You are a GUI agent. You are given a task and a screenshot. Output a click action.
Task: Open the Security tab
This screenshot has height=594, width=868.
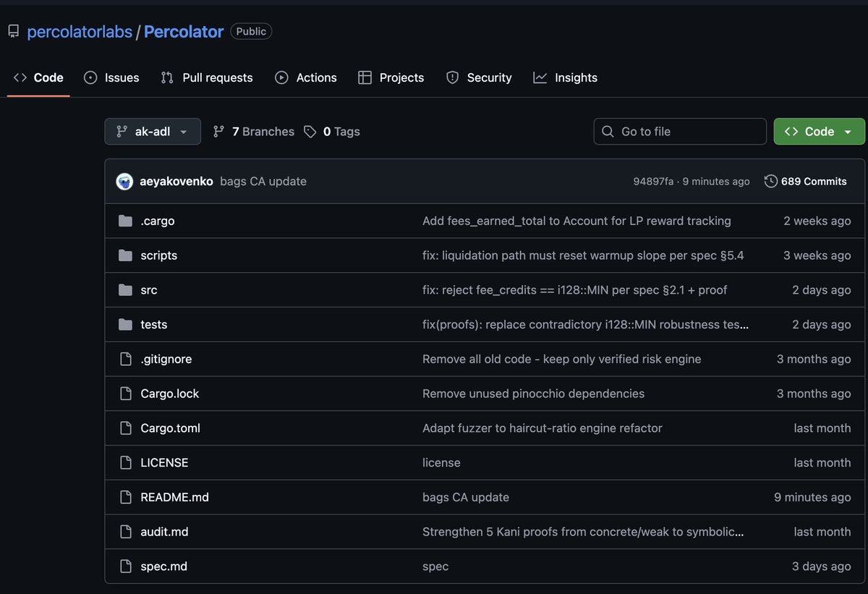click(x=479, y=77)
